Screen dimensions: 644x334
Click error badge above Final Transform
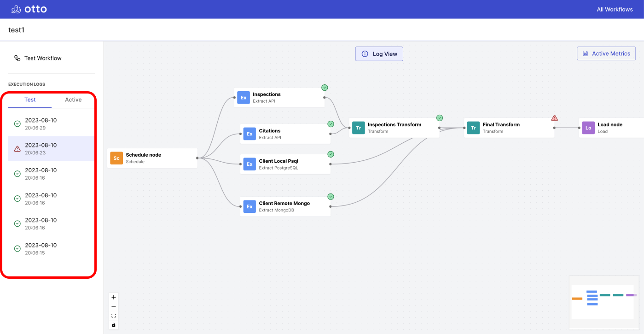pyautogui.click(x=555, y=118)
